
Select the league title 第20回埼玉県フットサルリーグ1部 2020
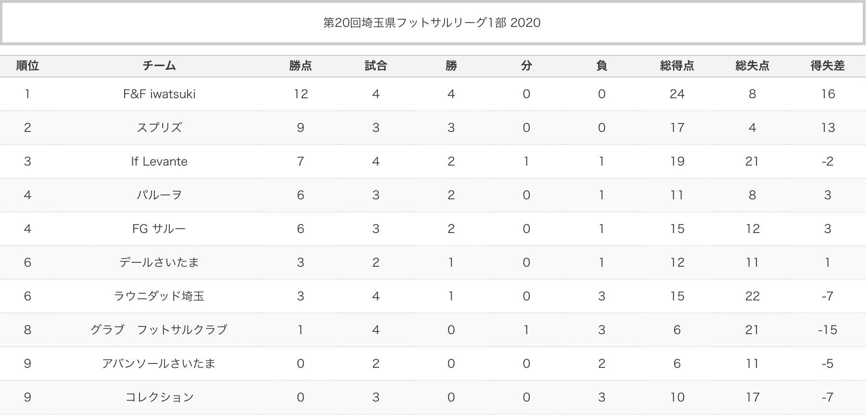click(x=432, y=23)
